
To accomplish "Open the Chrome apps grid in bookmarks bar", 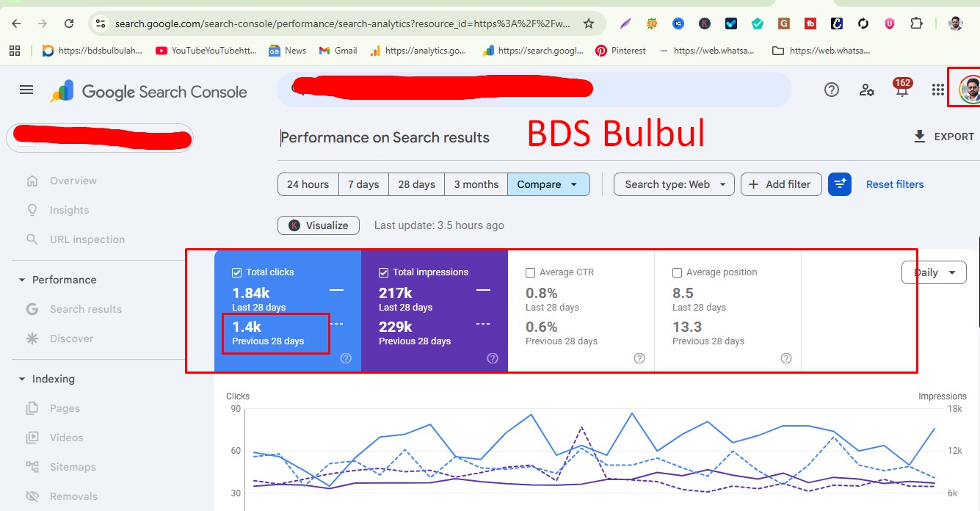I will pyautogui.click(x=15, y=51).
